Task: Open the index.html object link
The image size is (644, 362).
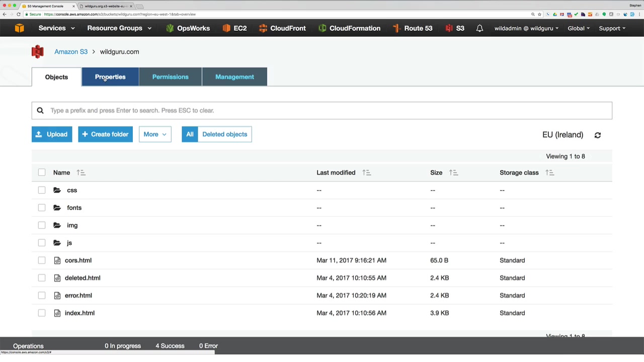Action: (x=79, y=313)
